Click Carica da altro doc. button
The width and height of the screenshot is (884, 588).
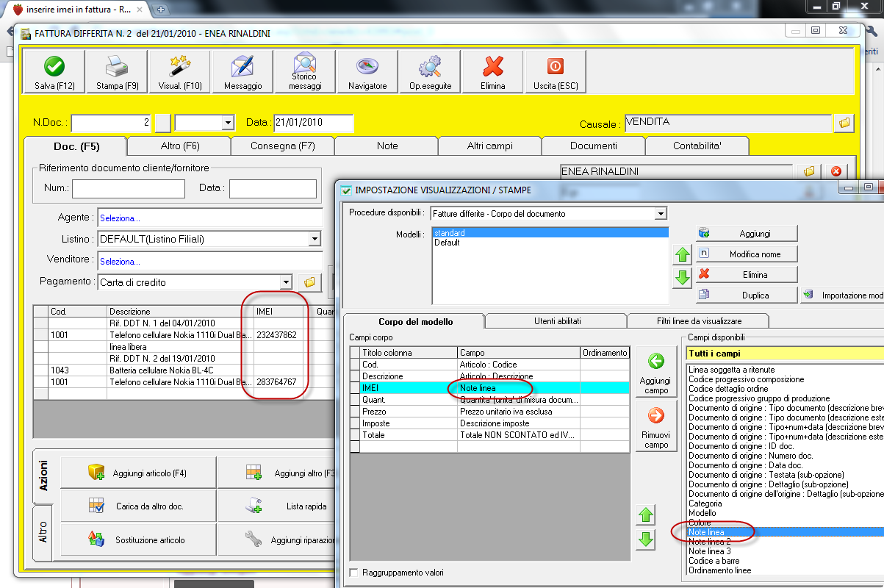[x=138, y=506]
